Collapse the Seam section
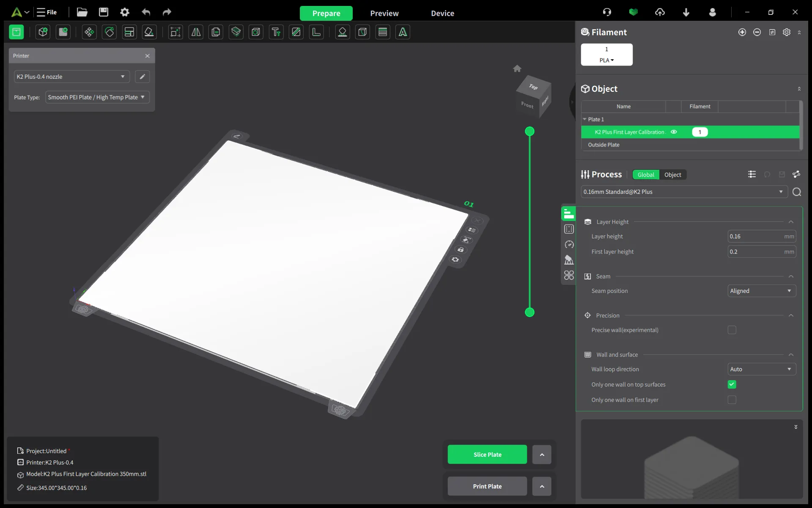This screenshot has width=812, height=508. tap(791, 276)
